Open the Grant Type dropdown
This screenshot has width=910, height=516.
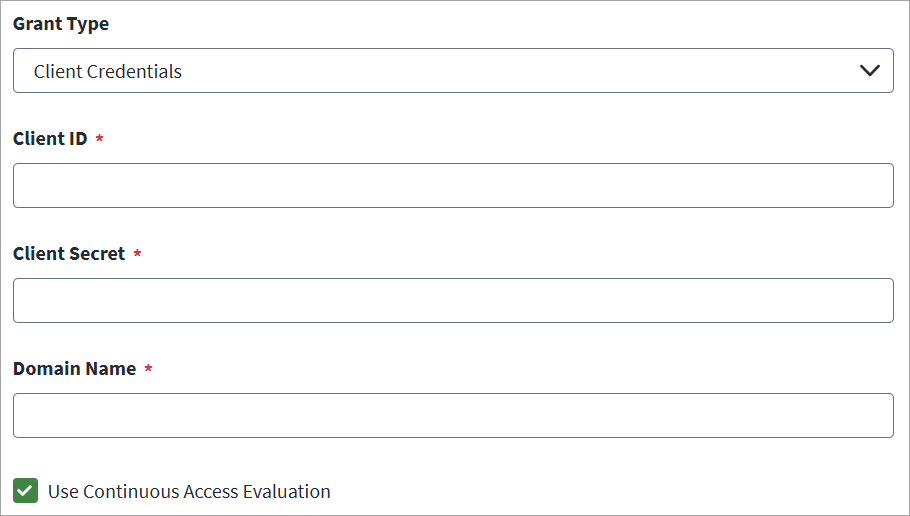tap(453, 71)
